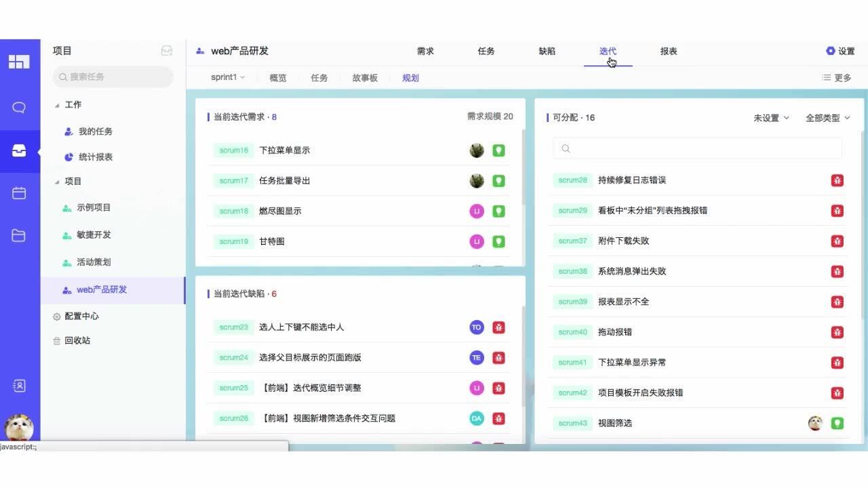Switch to the 故事板 sub-tab
Viewport: 868px width, 488px height.
(x=365, y=77)
